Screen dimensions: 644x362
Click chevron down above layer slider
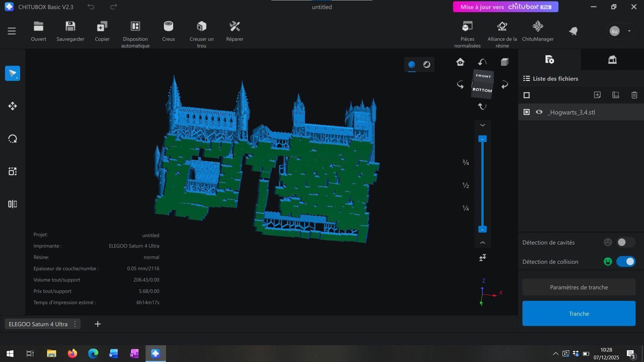tap(482, 125)
